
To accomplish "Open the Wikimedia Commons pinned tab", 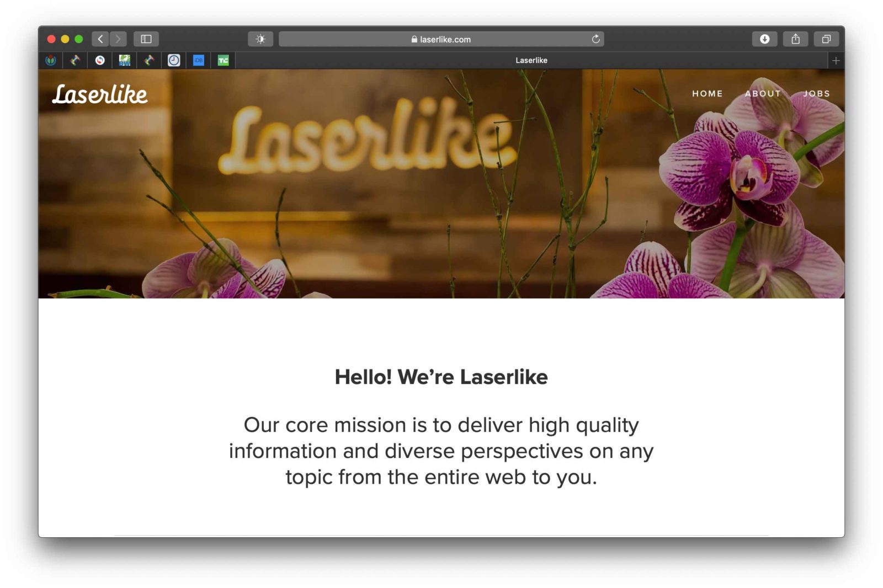I will (51, 61).
